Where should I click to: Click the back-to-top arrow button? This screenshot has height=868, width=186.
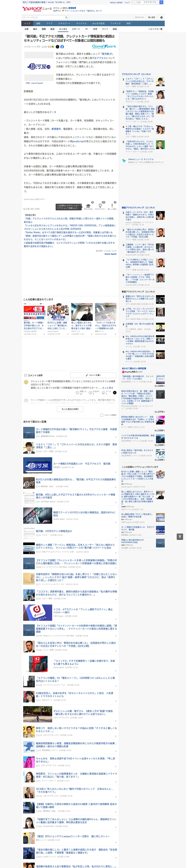tap(180, 537)
